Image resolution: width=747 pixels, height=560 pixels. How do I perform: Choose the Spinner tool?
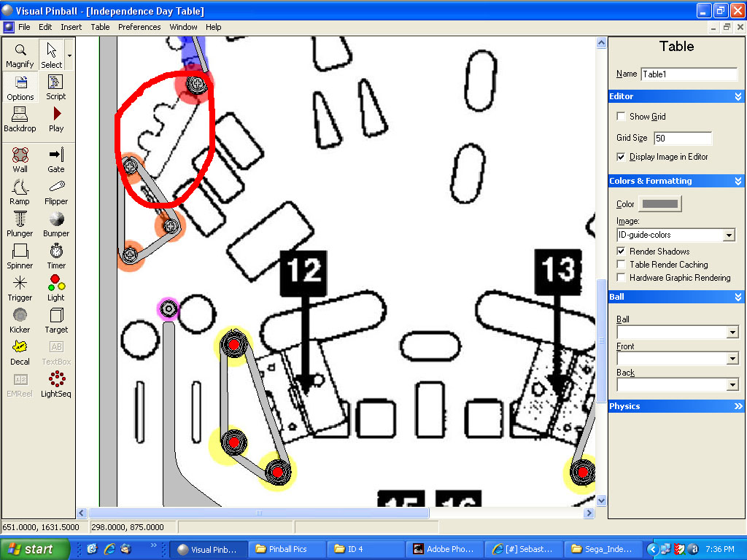tap(20, 256)
